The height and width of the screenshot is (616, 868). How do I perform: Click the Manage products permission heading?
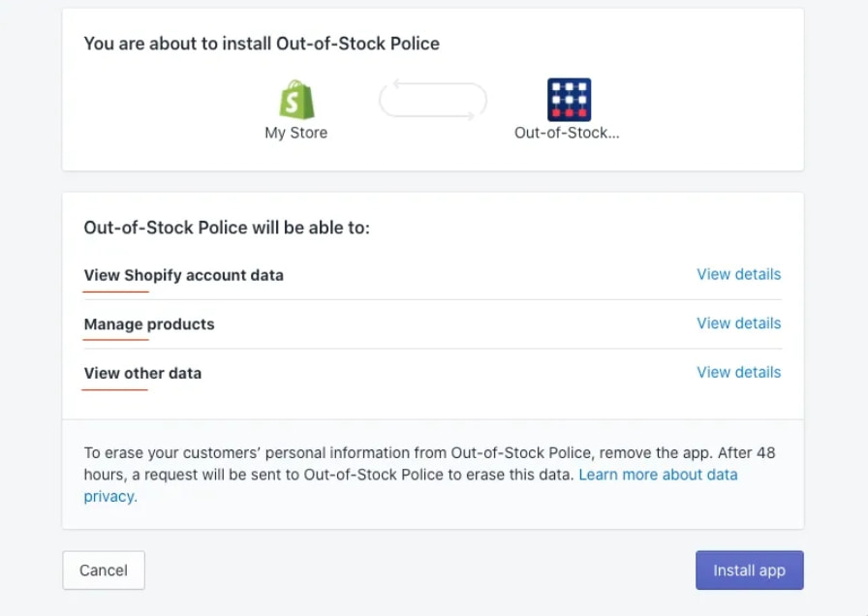[148, 324]
